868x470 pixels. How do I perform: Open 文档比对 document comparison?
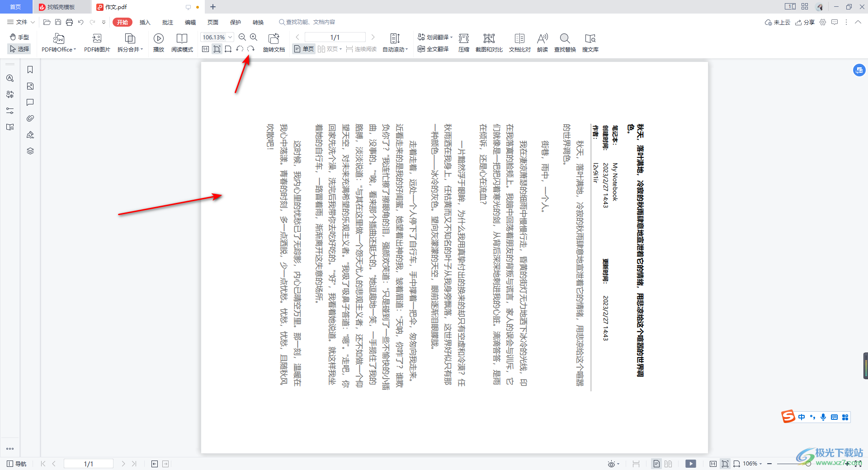point(520,43)
